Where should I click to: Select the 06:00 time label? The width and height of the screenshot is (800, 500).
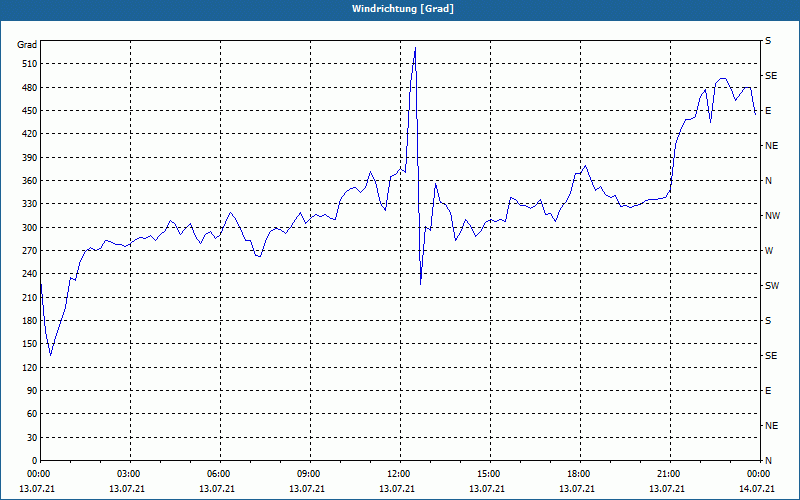tap(217, 474)
